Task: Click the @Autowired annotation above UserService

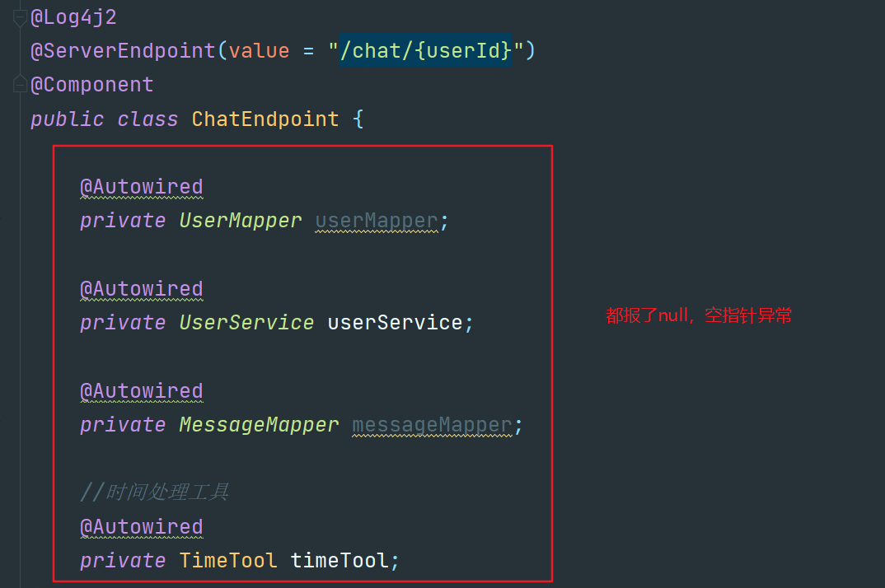Action: click(141, 288)
